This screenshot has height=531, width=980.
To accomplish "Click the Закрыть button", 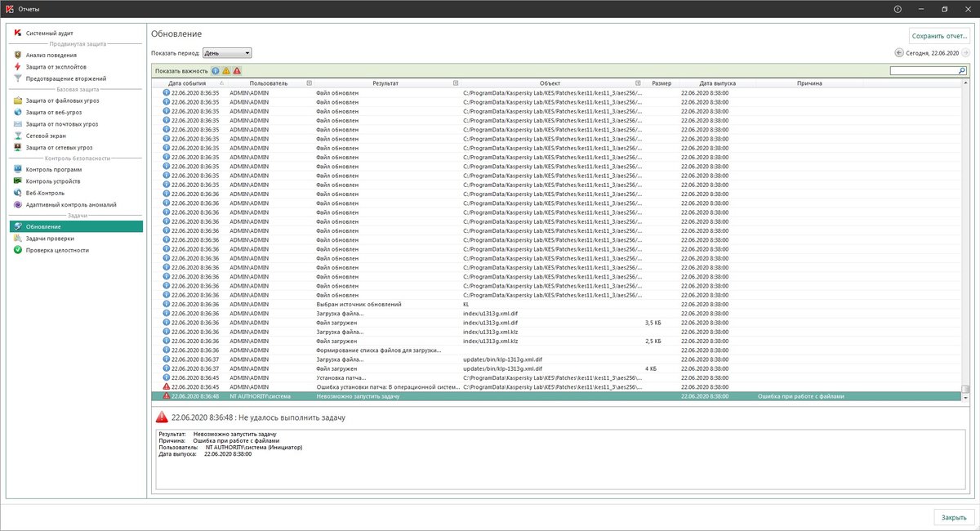I will click(953, 517).
